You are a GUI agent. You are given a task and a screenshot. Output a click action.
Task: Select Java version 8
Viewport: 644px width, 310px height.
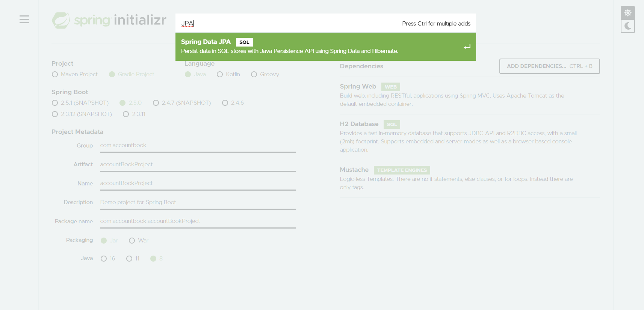(156, 259)
